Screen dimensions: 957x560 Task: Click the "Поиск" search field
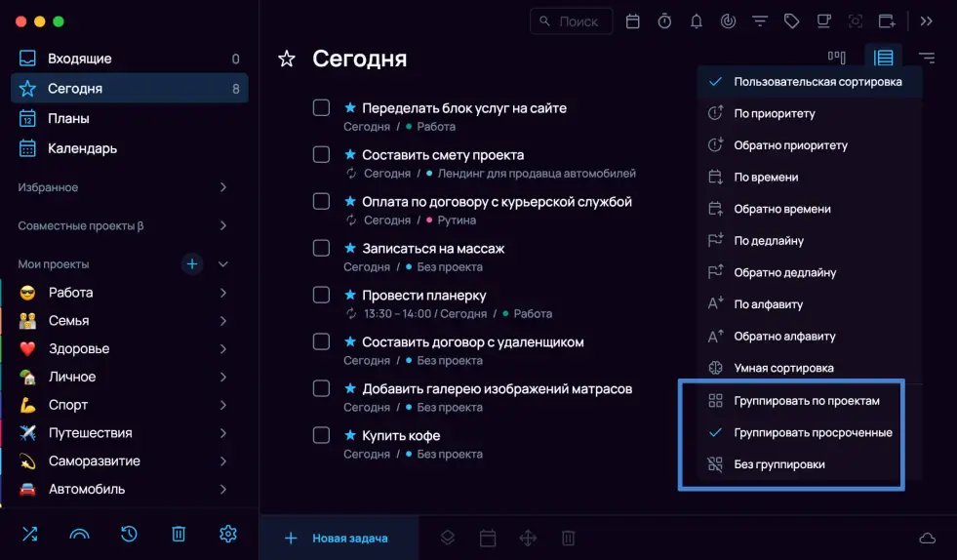(x=572, y=20)
